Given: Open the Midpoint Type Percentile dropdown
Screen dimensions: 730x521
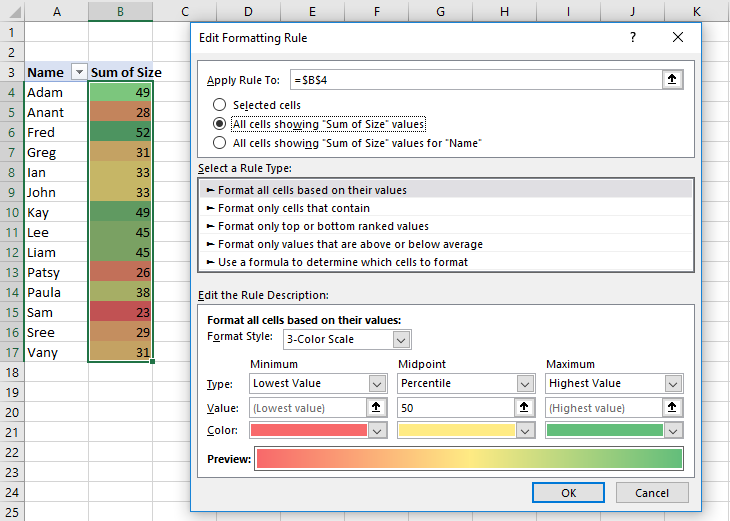Looking at the screenshot, I should coord(525,384).
